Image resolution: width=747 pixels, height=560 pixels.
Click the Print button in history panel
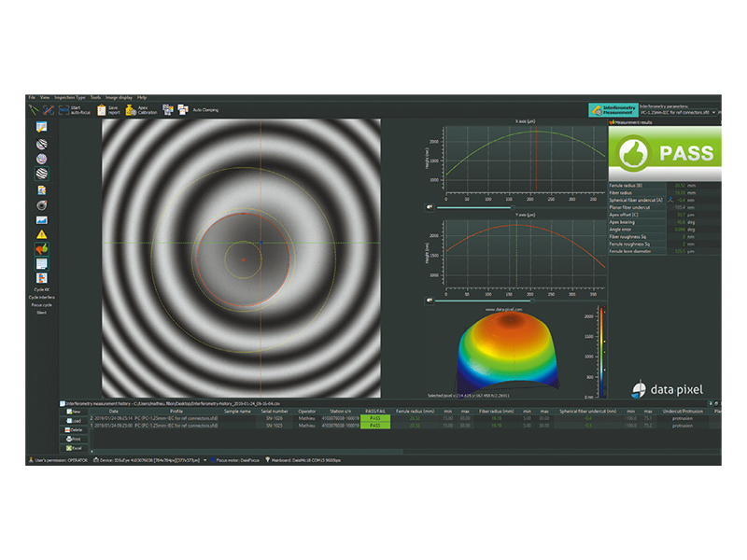pos(74,439)
